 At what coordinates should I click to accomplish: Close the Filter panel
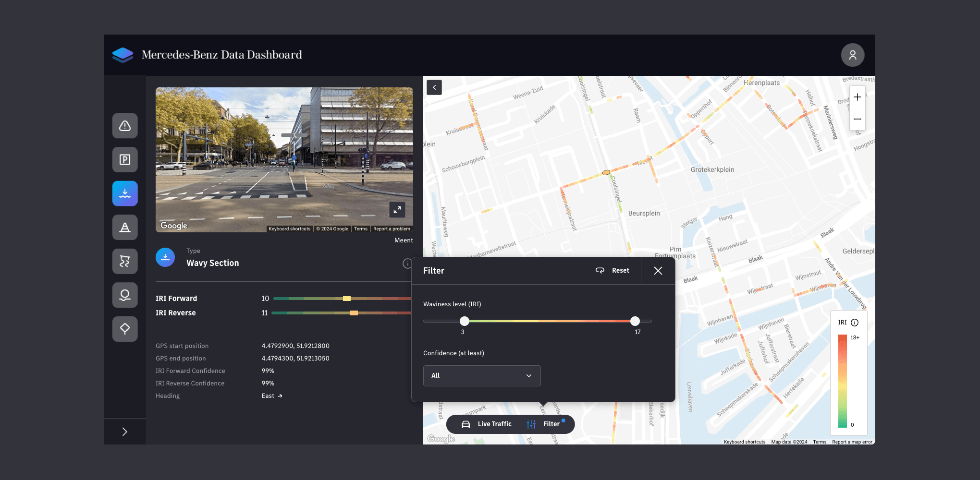tap(658, 271)
